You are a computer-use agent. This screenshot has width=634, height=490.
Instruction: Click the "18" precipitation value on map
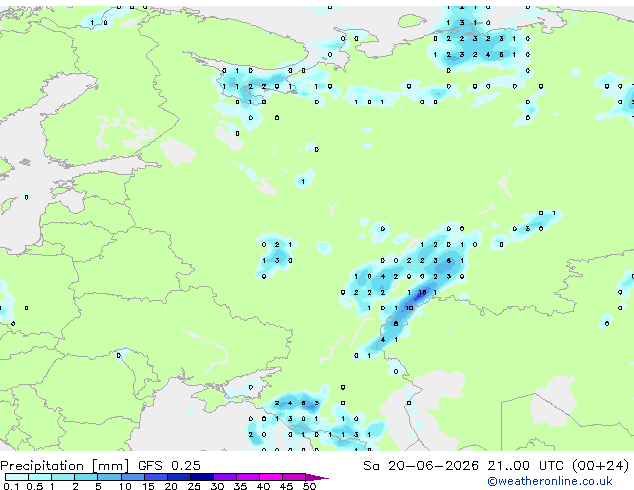coord(422,292)
